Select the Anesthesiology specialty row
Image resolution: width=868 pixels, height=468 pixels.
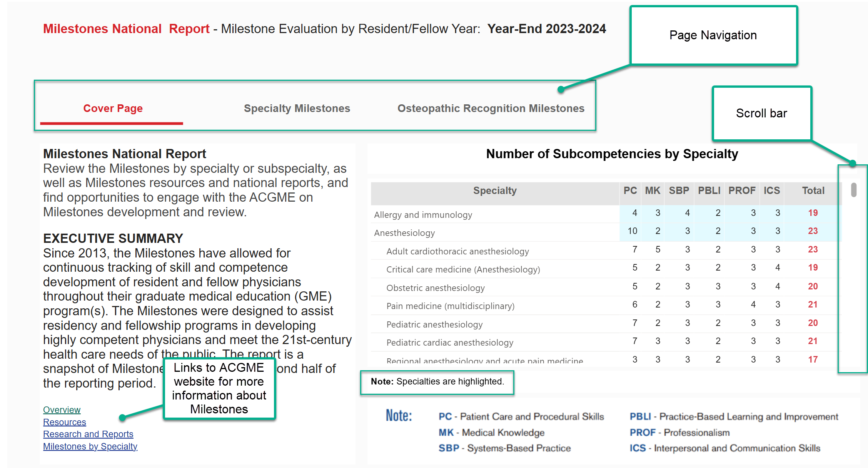[x=606, y=232]
